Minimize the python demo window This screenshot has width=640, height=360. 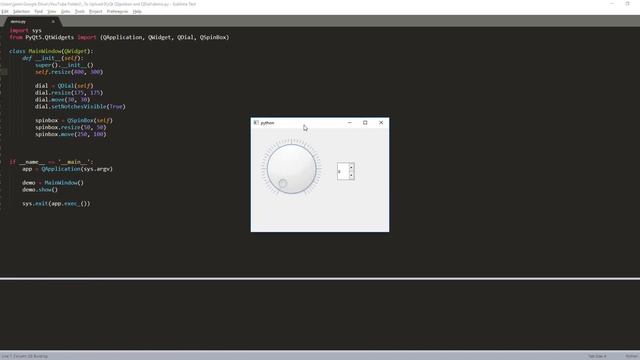[349, 122]
